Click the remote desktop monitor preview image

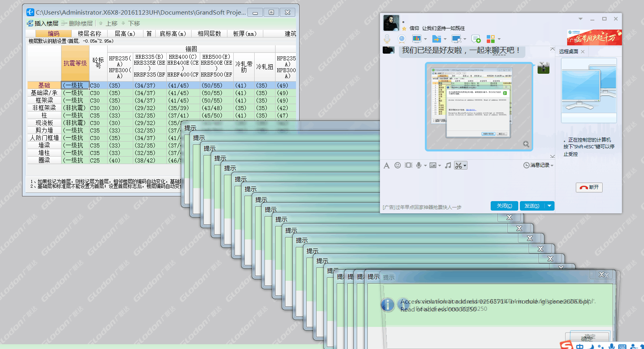tap(589, 90)
